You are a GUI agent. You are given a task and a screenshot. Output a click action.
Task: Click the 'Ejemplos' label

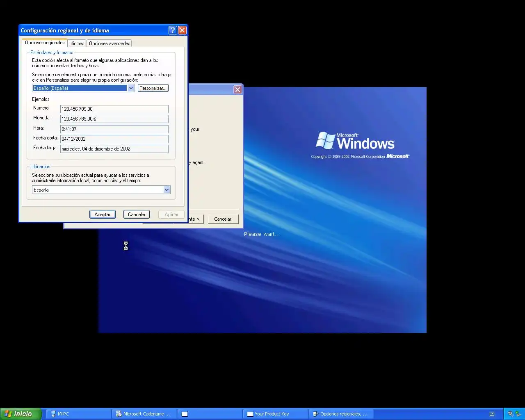tap(41, 99)
